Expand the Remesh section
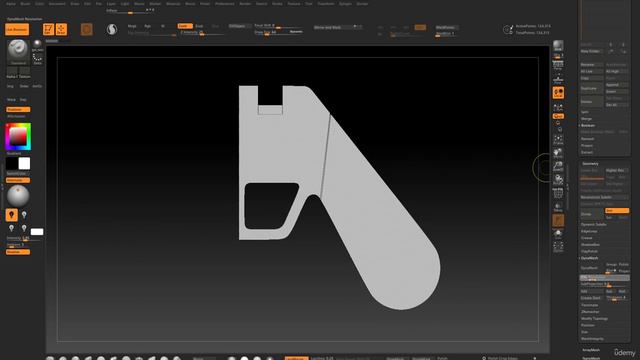The height and width of the screenshot is (360, 640). coord(587,139)
